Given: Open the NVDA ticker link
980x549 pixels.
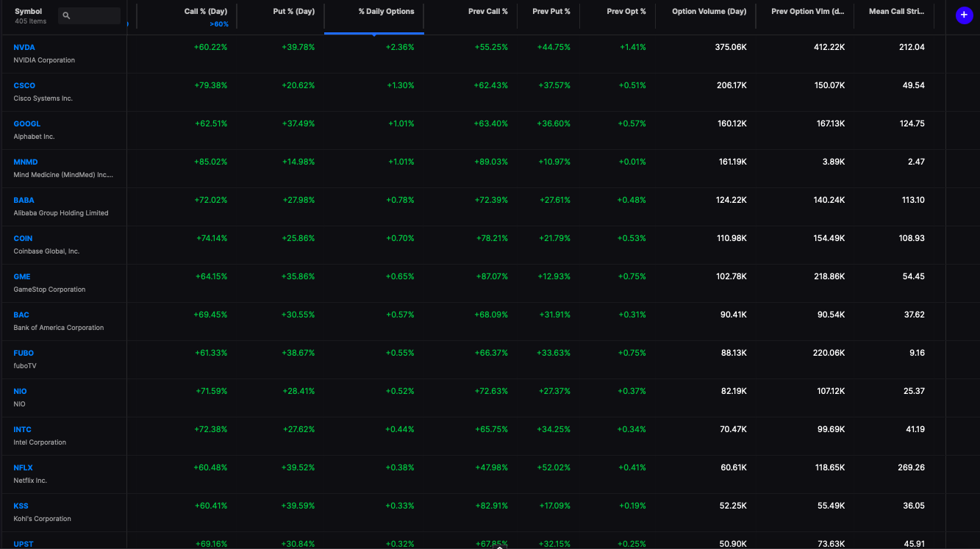Looking at the screenshot, I should (x=24, y=47).
